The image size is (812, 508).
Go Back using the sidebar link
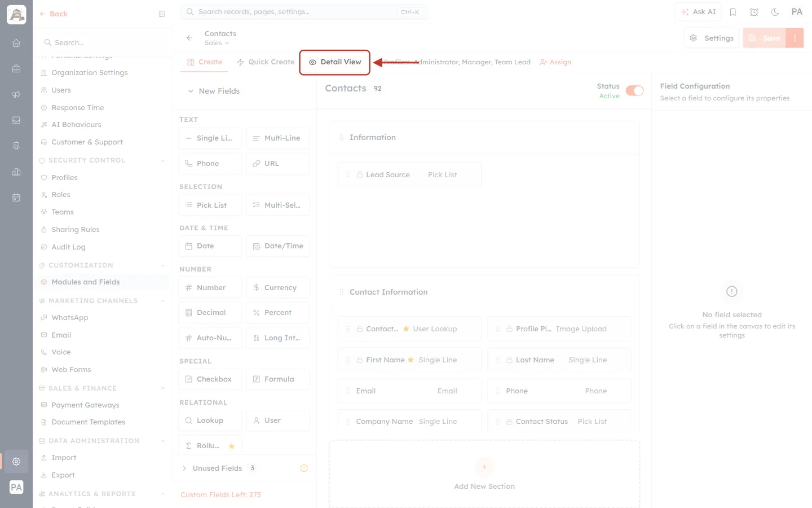(x=54, y=14)
